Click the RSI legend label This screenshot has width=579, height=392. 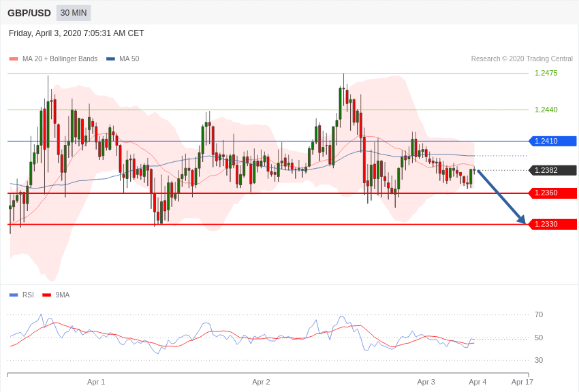[28, 295]
